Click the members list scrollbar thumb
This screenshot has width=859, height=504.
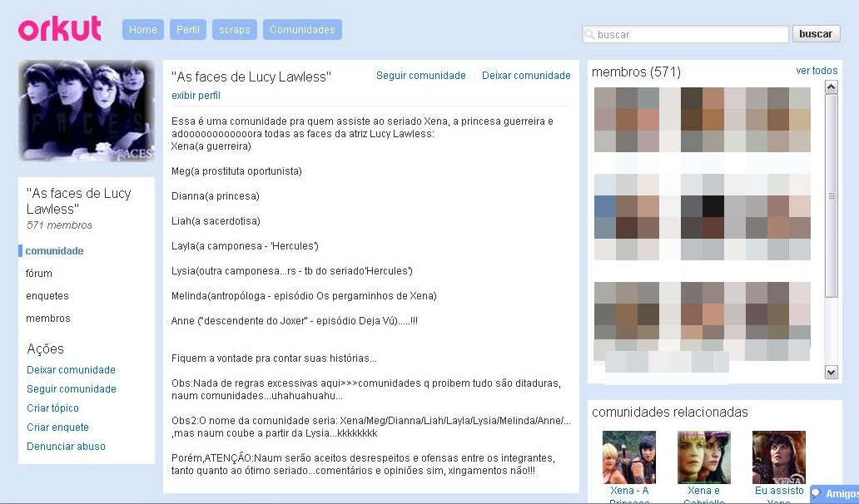[831, 196]
